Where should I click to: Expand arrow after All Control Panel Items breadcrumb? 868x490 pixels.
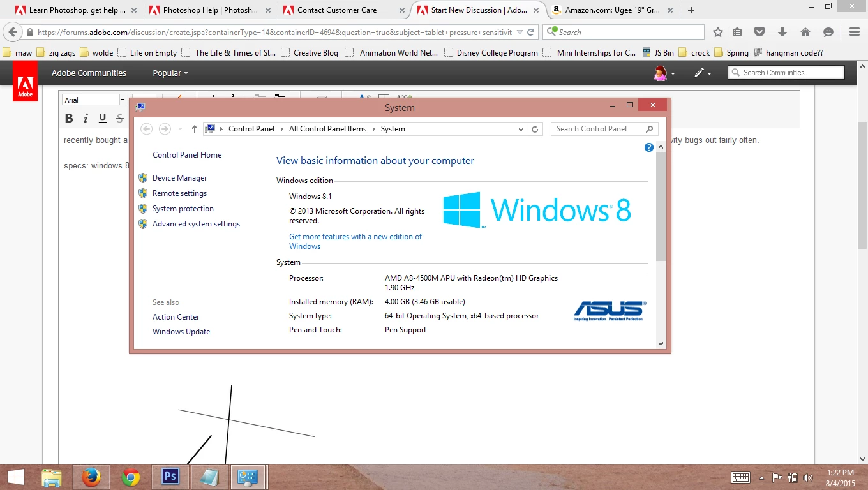(x=373, y=129)
